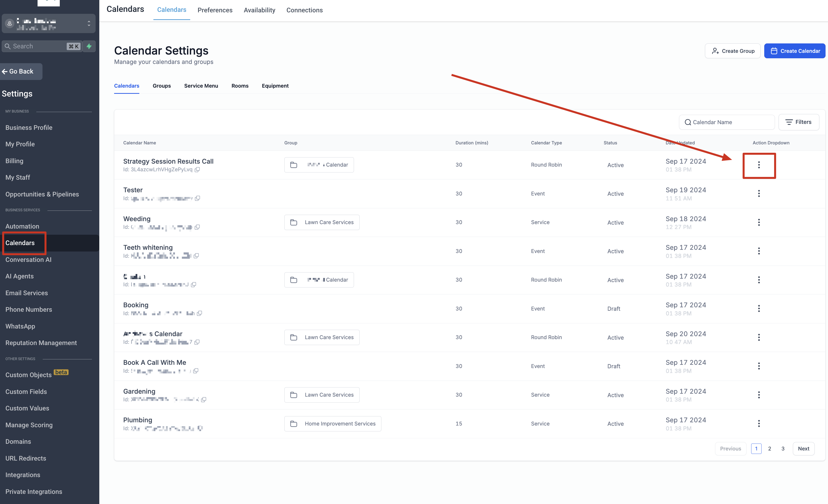Viewport: 828px width, 504px height.
Task: Click the green lightning bolt quick actions icon
Action: (x=89, y=46)
